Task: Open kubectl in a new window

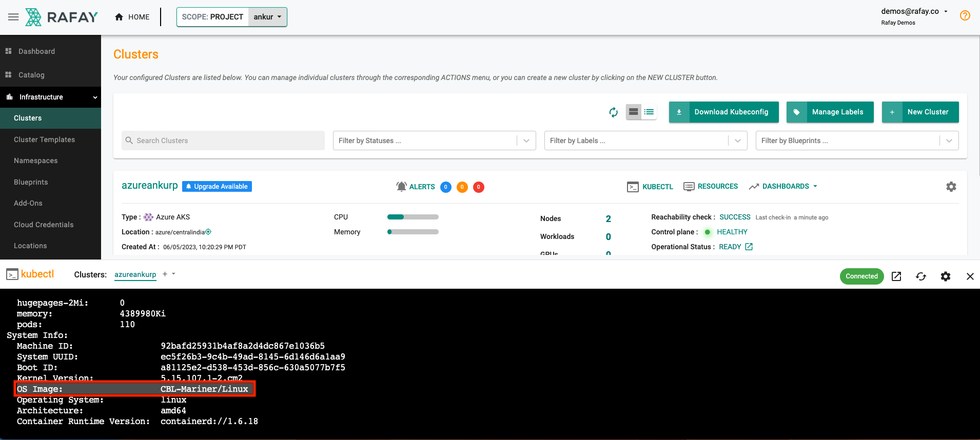Action: coord(896,276)
